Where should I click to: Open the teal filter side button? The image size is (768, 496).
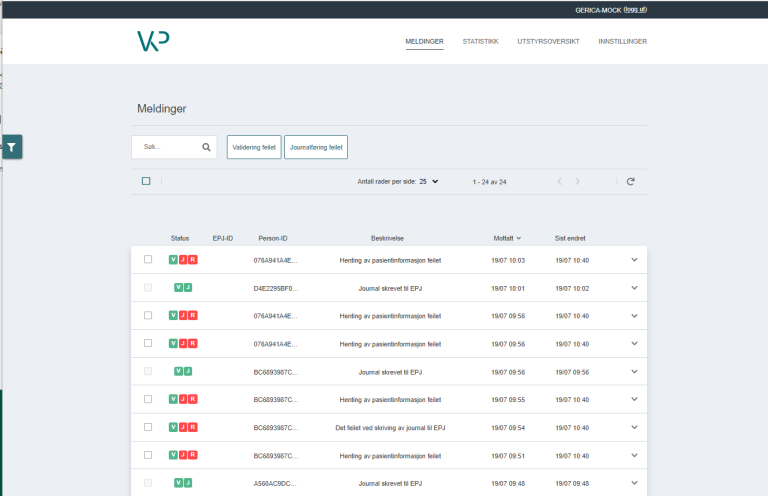(x=12, y=147)
